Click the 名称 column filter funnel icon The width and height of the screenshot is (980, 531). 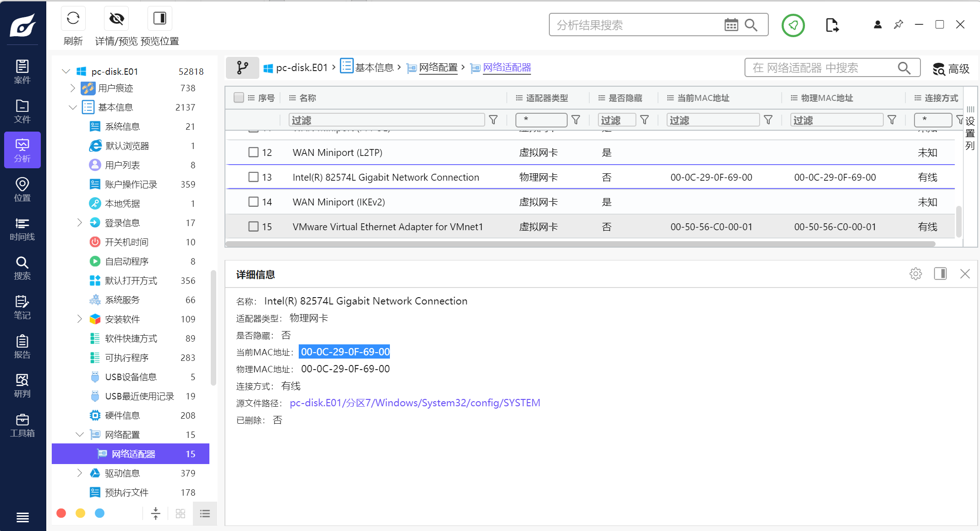493,120
